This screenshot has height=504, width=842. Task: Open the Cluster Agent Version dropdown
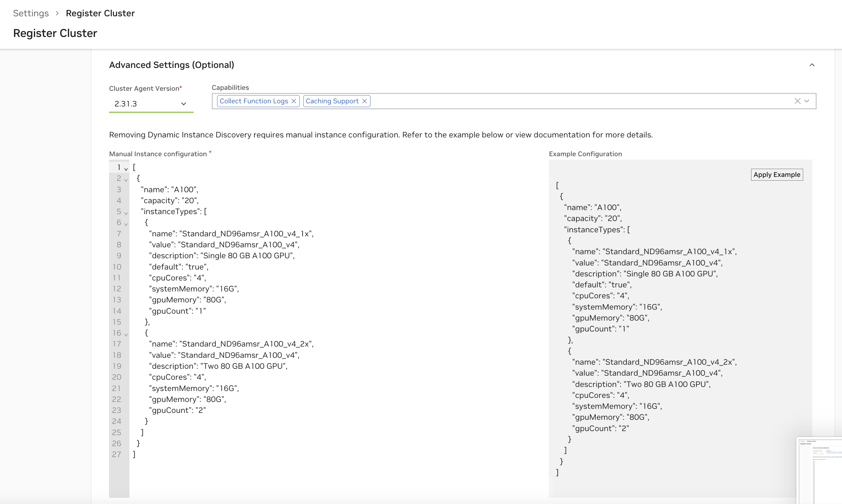point(184,104)
